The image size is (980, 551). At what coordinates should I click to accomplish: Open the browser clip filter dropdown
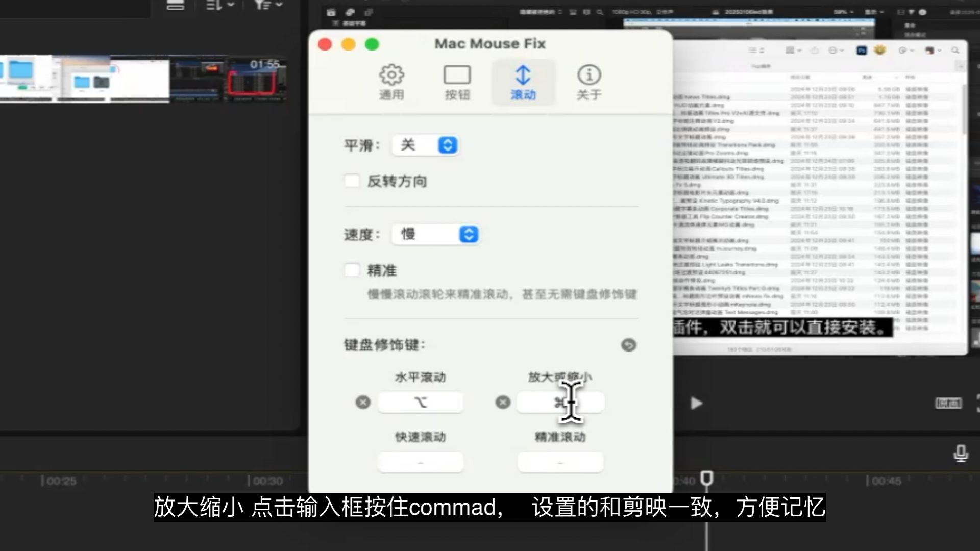coord(268,5)
